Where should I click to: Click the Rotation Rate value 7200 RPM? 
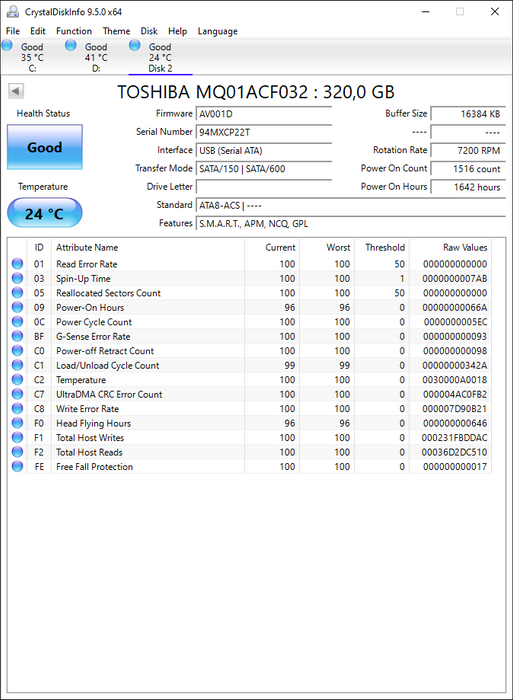coord(468,150)
